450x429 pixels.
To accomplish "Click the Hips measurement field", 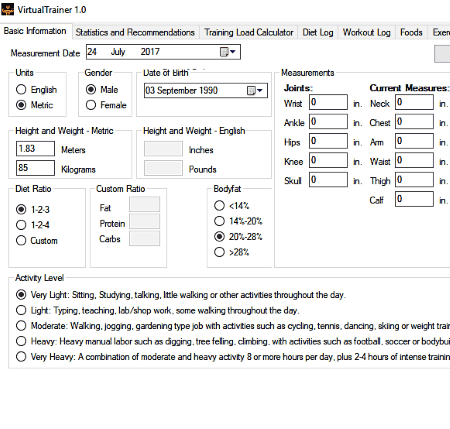I will coord(328,141).
